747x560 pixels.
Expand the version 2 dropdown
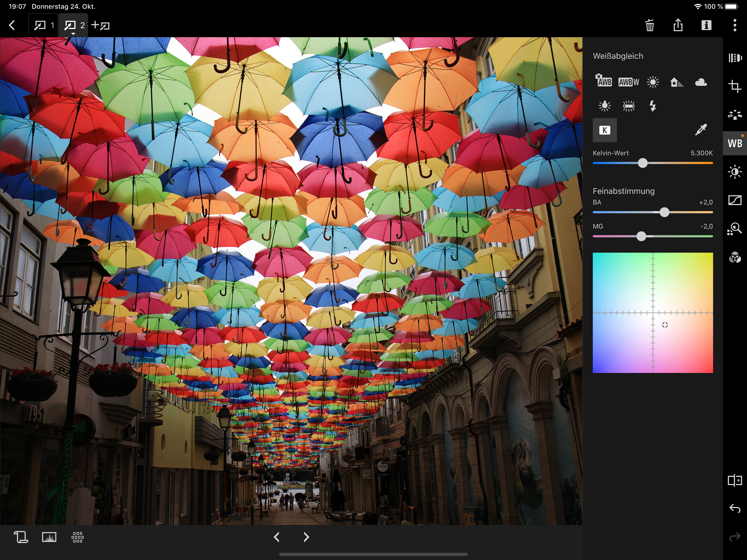pyautogui.click(x=73, y=33)
